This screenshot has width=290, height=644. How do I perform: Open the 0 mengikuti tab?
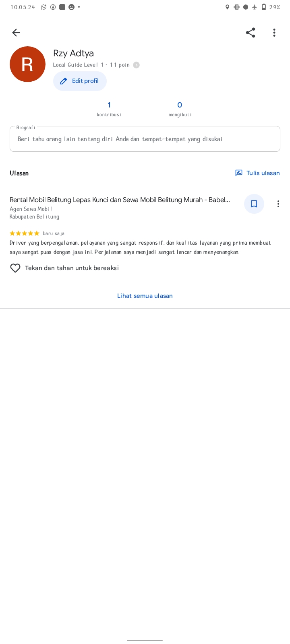coord(180,109)
